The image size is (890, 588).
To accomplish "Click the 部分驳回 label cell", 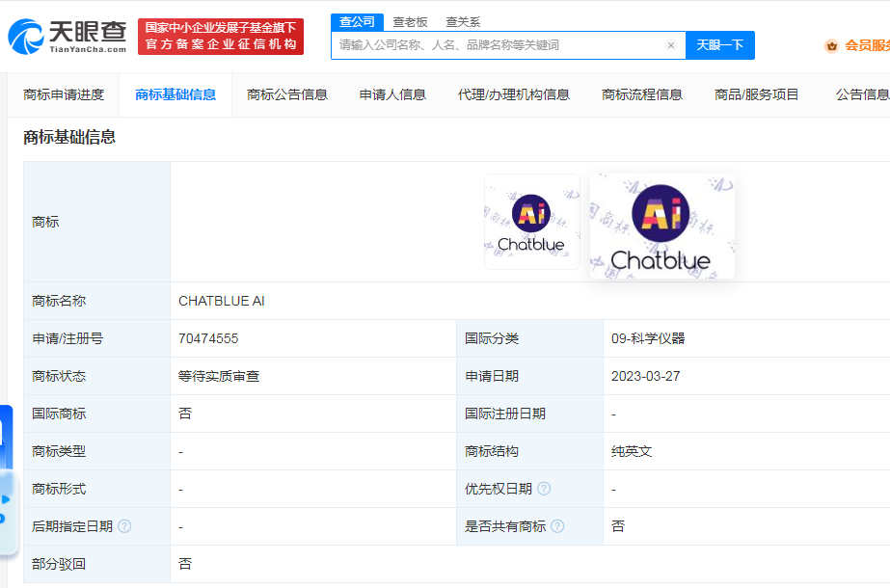I will pos(97,564).
